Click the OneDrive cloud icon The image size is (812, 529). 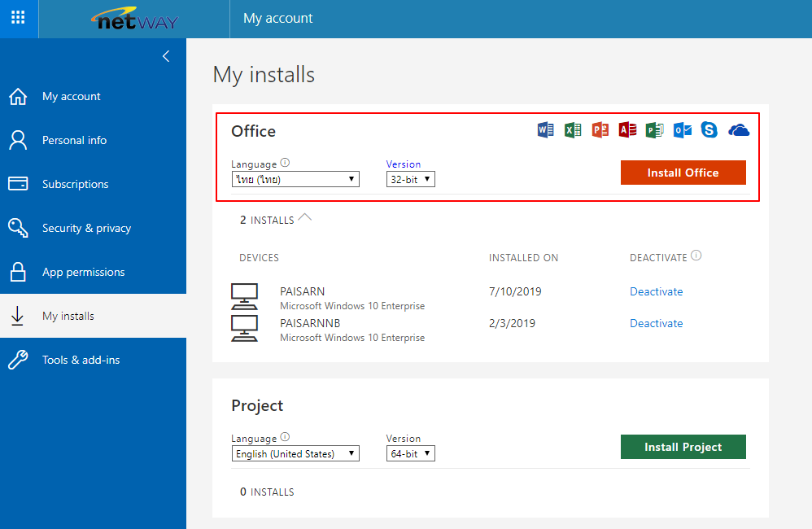point(739,130)
